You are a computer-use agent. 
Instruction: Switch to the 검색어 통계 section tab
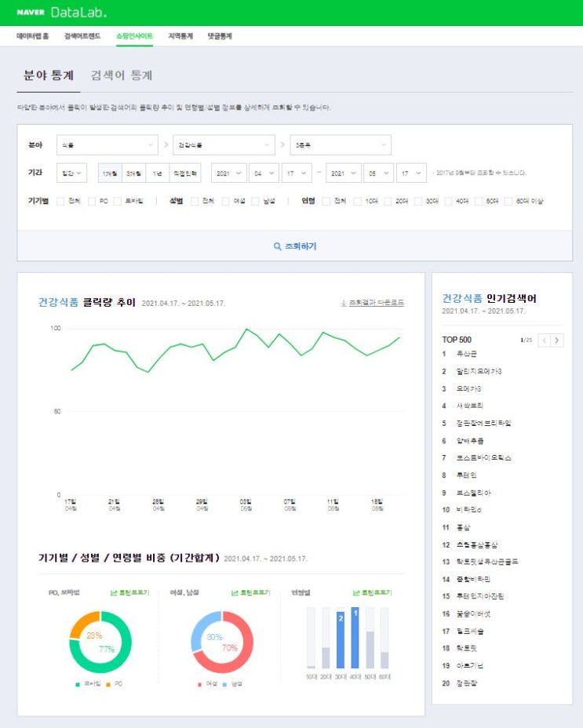coord(122,75)
